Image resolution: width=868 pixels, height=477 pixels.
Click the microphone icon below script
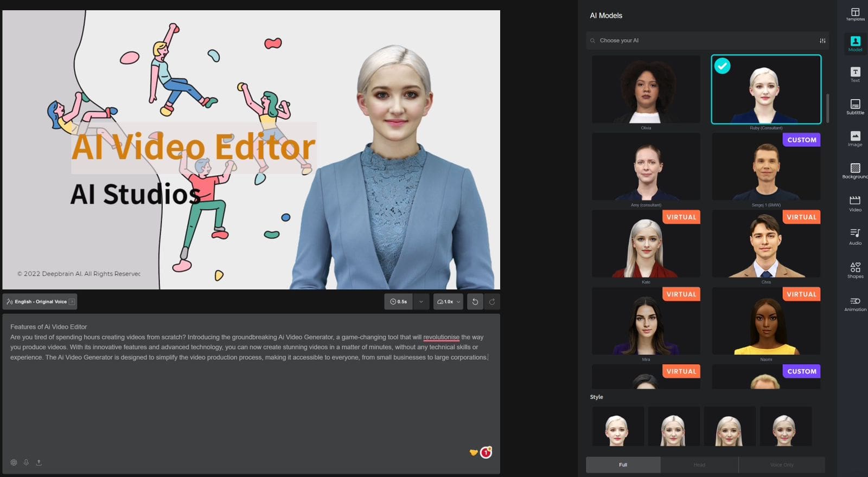tap(26, 462)
